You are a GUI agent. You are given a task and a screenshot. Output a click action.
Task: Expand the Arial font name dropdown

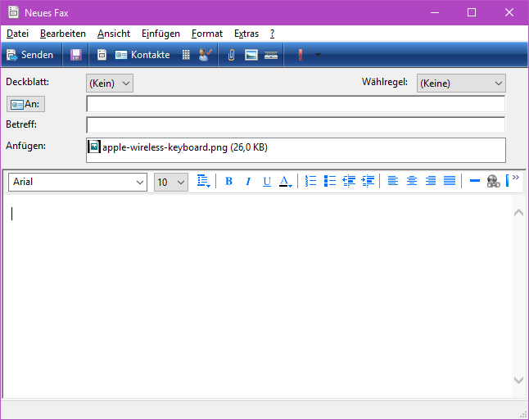pos(140,183)
